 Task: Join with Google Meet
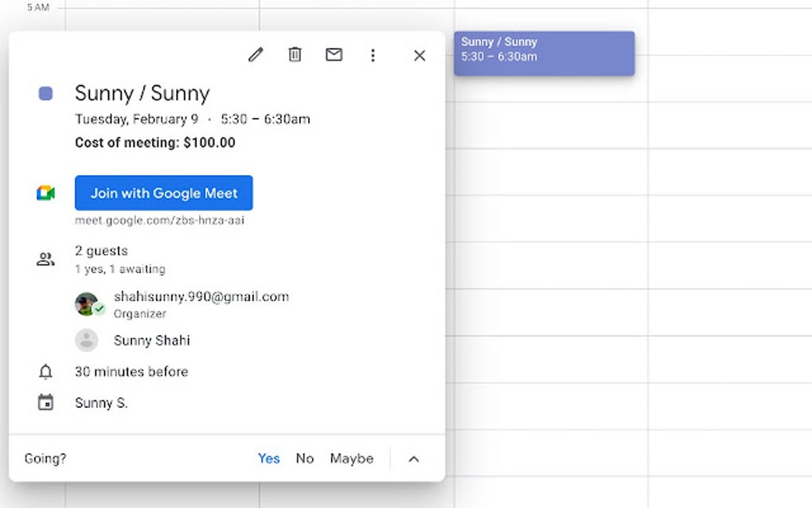point(163,193)
